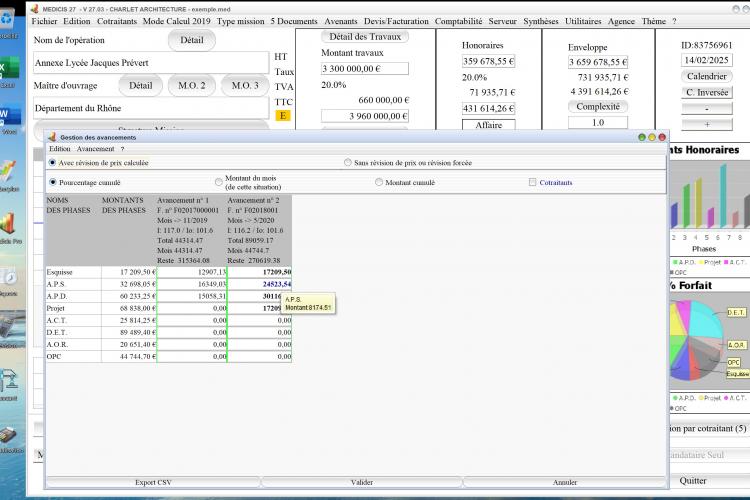750x500 pixels.
Task: Click the operation name field Annexe Lycée Jacques Prévert
Action: [151, 63]
